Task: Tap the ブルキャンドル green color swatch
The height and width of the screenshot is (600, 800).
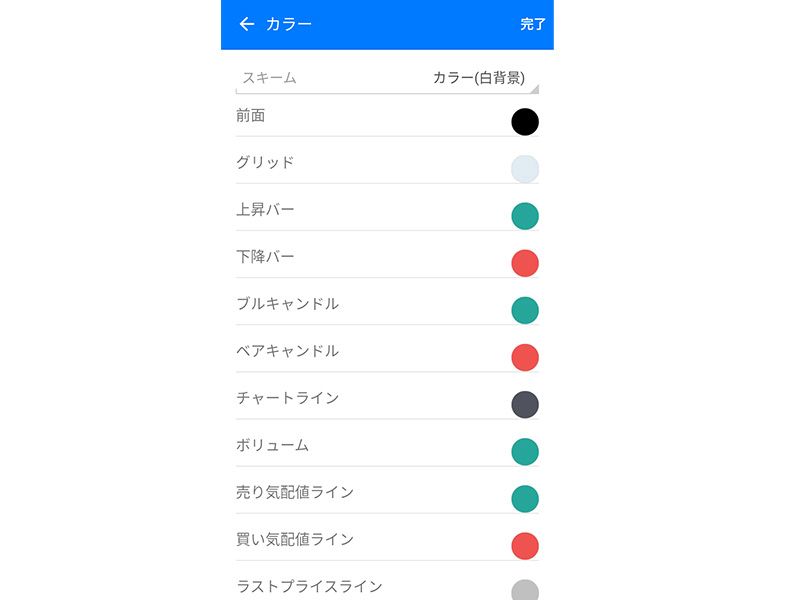Action: [525, 310]
